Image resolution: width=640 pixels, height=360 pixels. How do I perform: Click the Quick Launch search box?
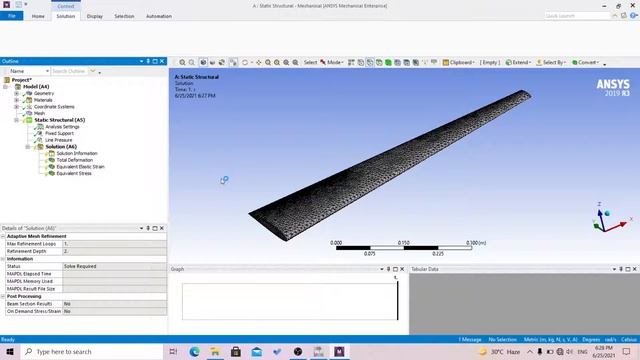pyautogui.click(x=578, y=16)
